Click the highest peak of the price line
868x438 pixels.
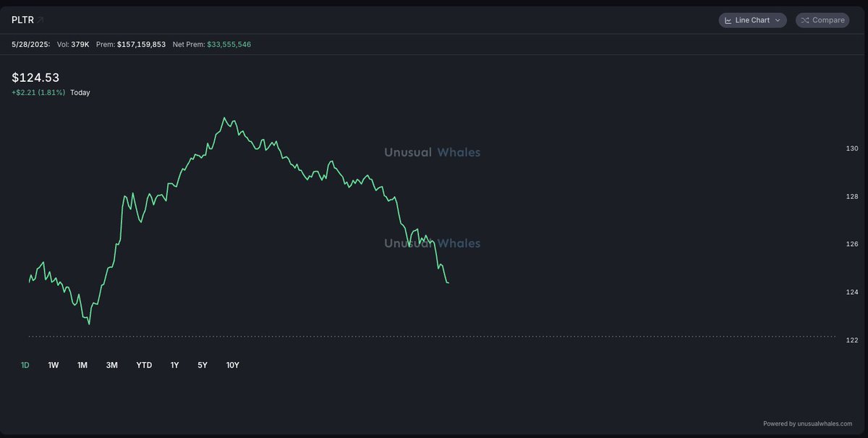225,118
